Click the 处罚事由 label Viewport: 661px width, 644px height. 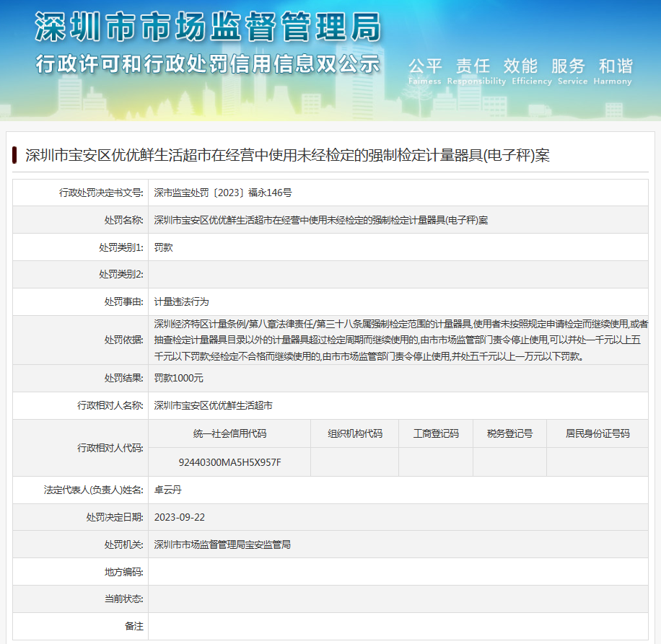click(x=124, y=301)
